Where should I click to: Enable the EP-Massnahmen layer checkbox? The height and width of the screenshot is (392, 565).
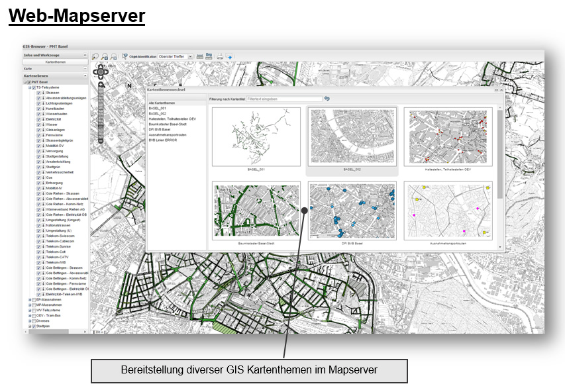coord(33,299)
